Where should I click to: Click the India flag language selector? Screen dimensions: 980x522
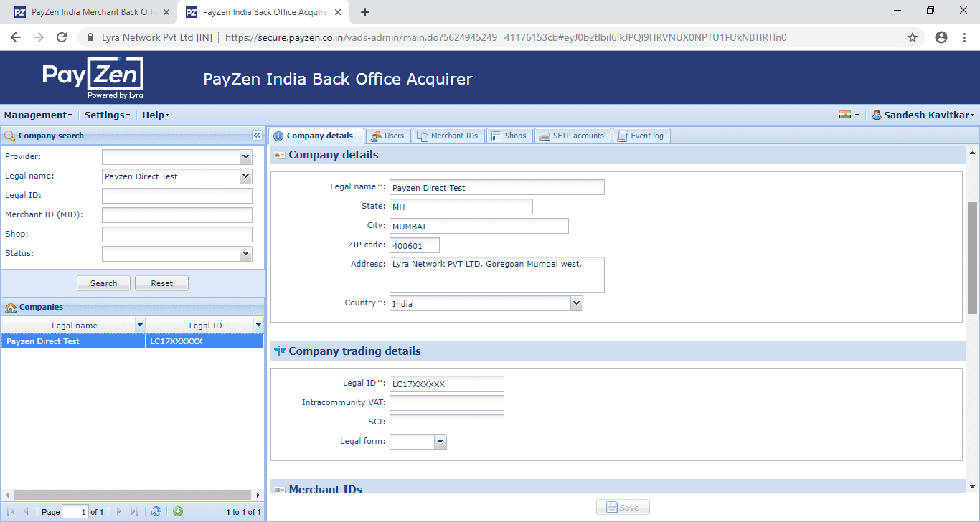(849, 115)
